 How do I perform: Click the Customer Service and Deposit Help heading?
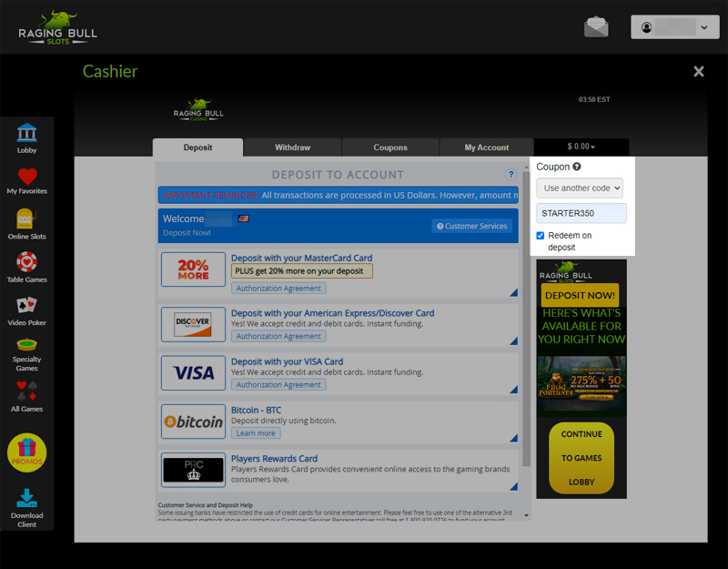206,505
